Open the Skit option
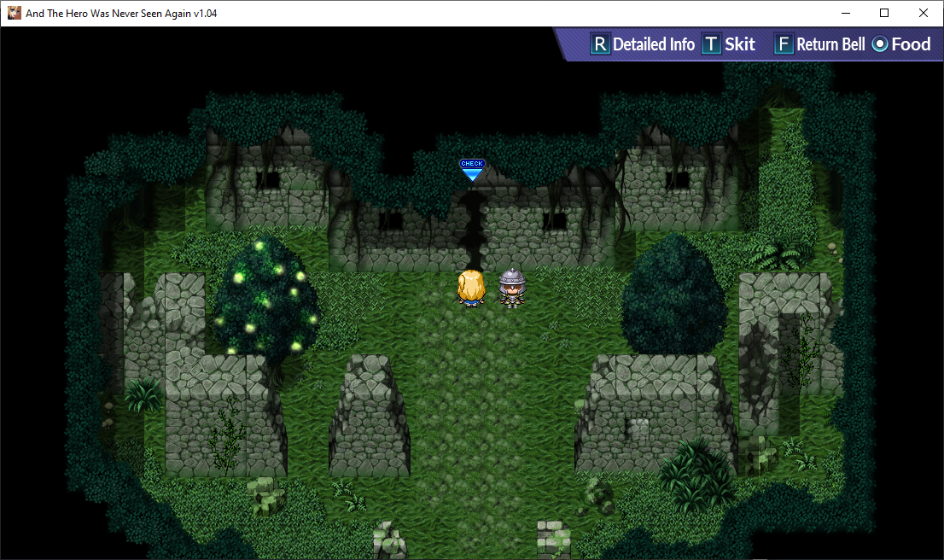Viewport: 944px width, 560px height. pyautogui.click(x=740, y=44)
